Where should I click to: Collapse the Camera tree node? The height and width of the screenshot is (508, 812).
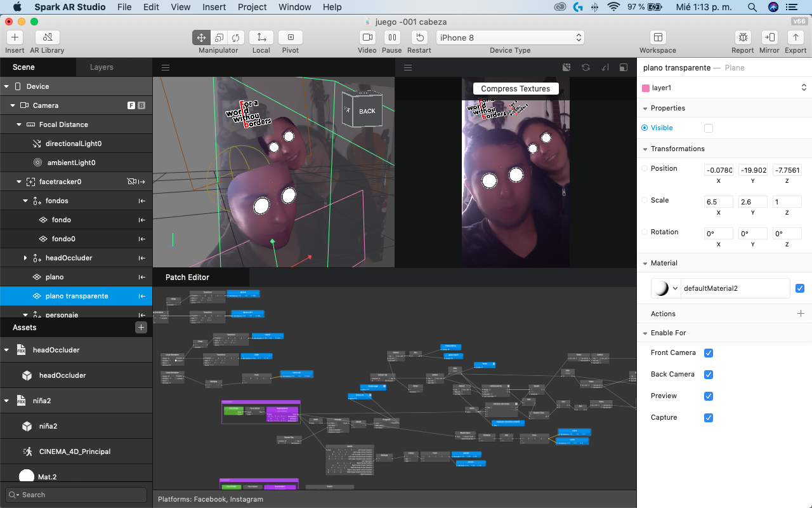pos(13,105)
